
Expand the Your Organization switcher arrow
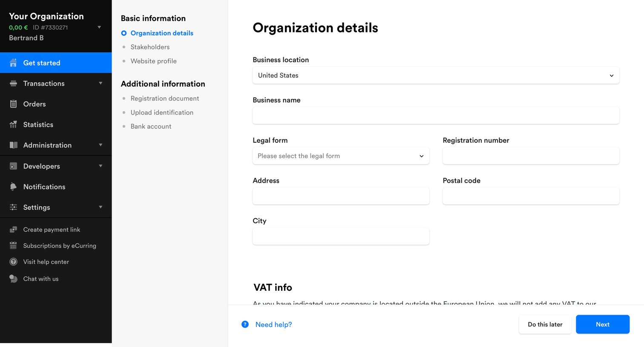[x=99, y=27]
